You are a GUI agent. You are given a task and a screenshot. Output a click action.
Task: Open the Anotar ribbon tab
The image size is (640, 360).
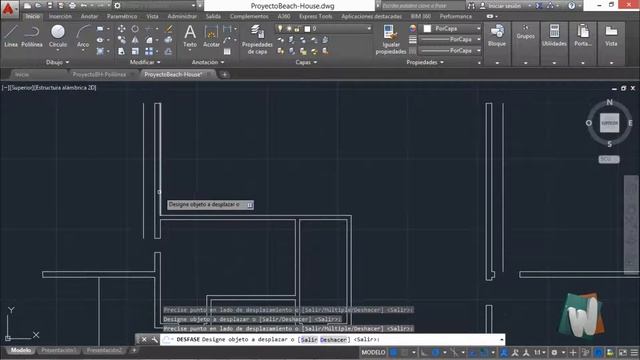coord(89,16)
